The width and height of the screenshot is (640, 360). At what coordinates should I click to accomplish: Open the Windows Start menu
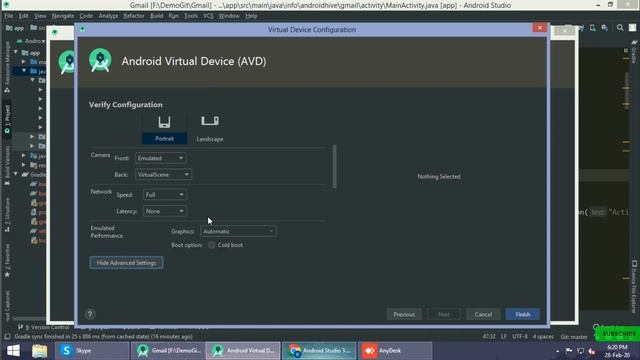pos(13,351)
